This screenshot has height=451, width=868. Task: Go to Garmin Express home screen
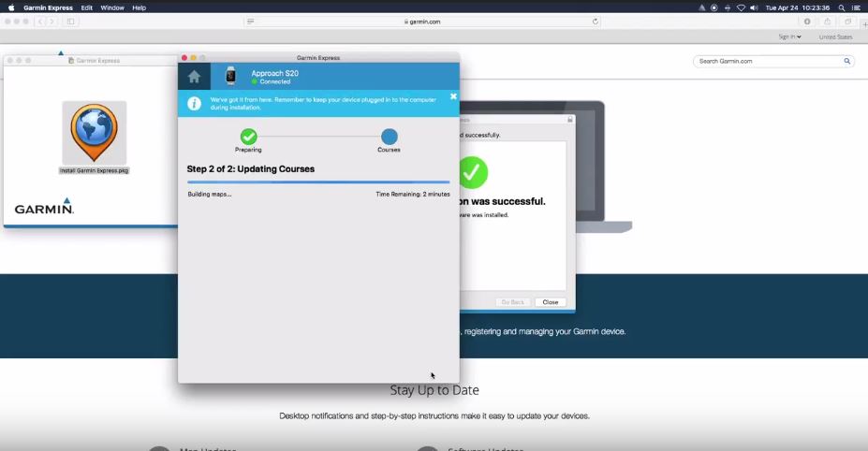194,77
